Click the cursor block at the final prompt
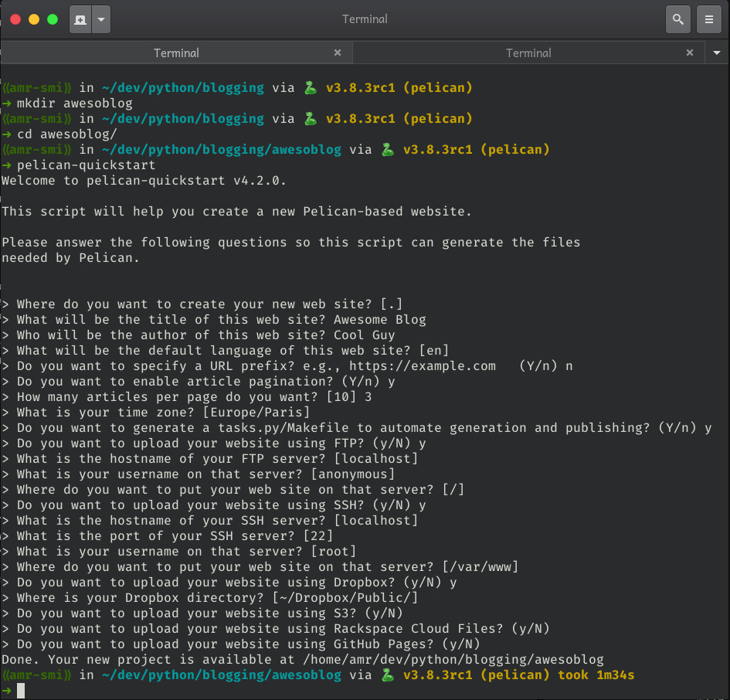This screenshot has height=700, width=730. (x=21, y=690)
